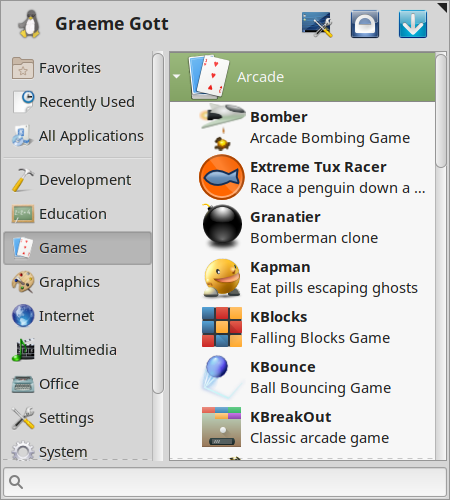Viewport: 450px width, 500px height.
Task: Click the Kapman yellow face icon
Action: tap(222, 277)
